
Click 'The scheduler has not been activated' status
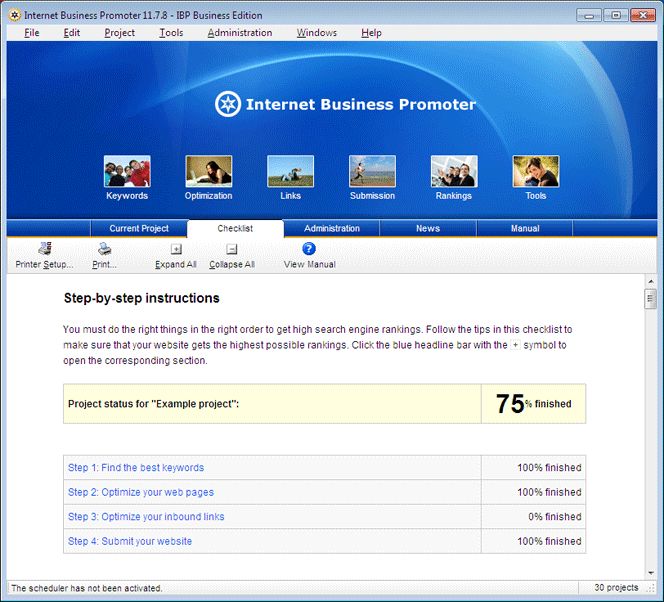(x=87, y=588)
